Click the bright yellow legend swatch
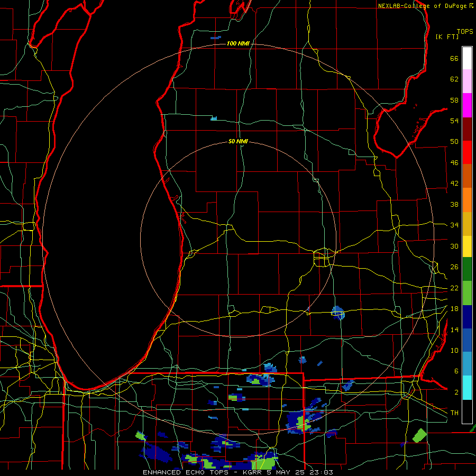Viewport: 476px width, 476px height. pos(467,246)
